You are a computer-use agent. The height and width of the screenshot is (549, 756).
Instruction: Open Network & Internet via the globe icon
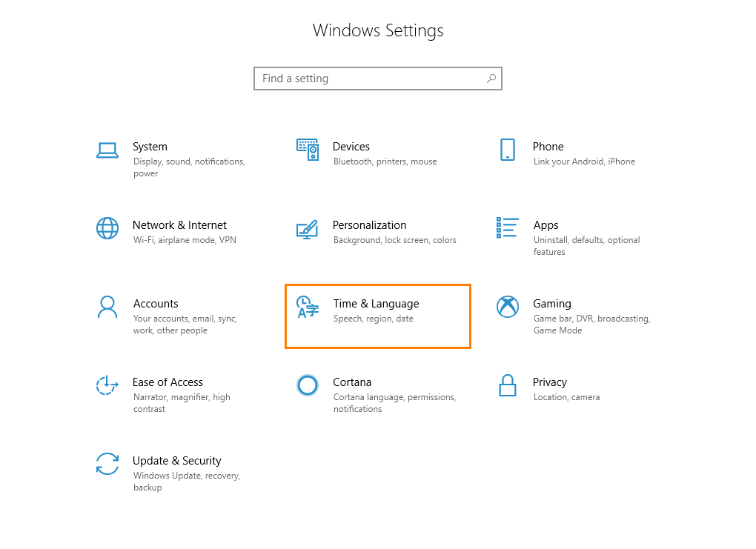107,227
